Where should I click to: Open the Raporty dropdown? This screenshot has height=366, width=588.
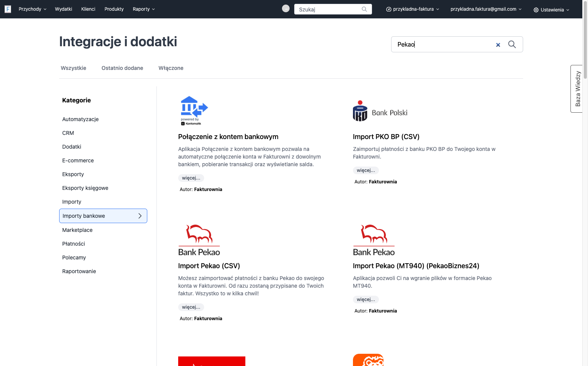[144, 9]
